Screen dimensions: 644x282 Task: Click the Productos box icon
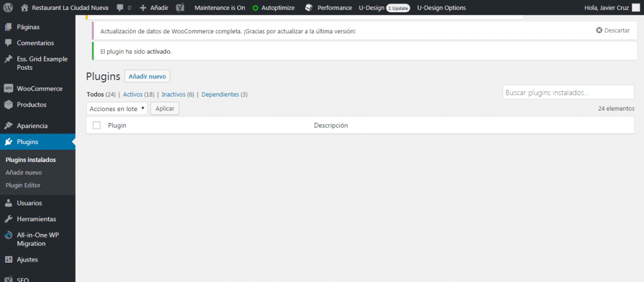8,105
